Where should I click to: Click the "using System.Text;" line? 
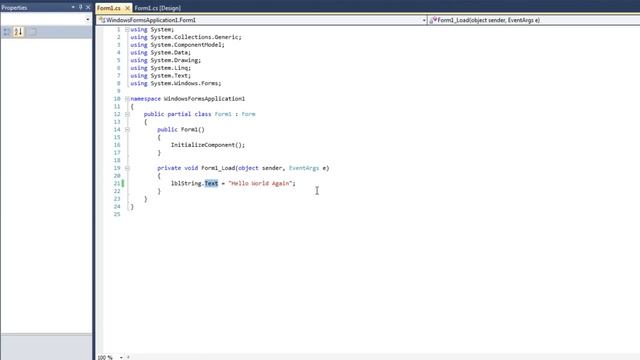[160, 76]
